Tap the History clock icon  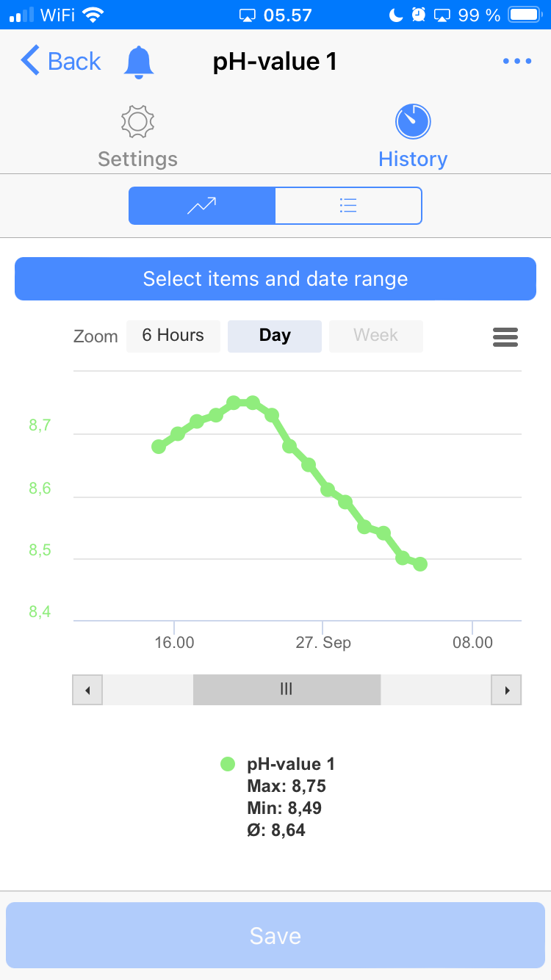point(413,122)
